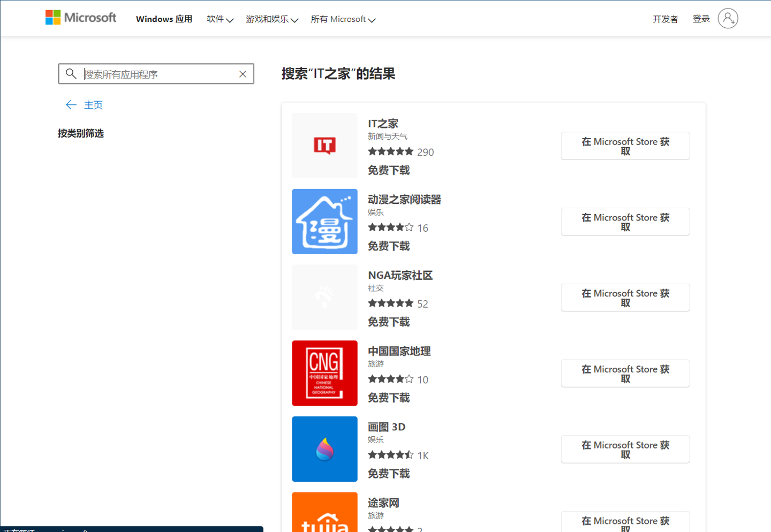Image resolution: width=771 pixels, height=532 pixels.
Task: Click the 画图 3D star rating 1K
Action: pyautogui.click(x=398, y=455)
